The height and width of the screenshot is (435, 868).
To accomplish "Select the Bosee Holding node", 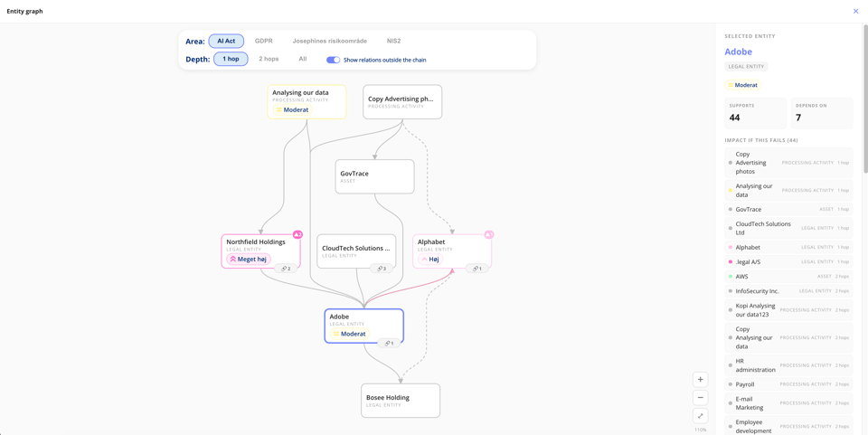I will click(x=401, y=401).
